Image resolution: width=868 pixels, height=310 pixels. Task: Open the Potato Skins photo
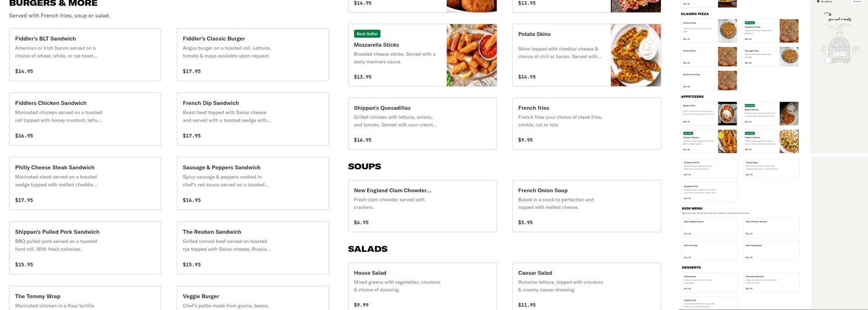(635, 55)
